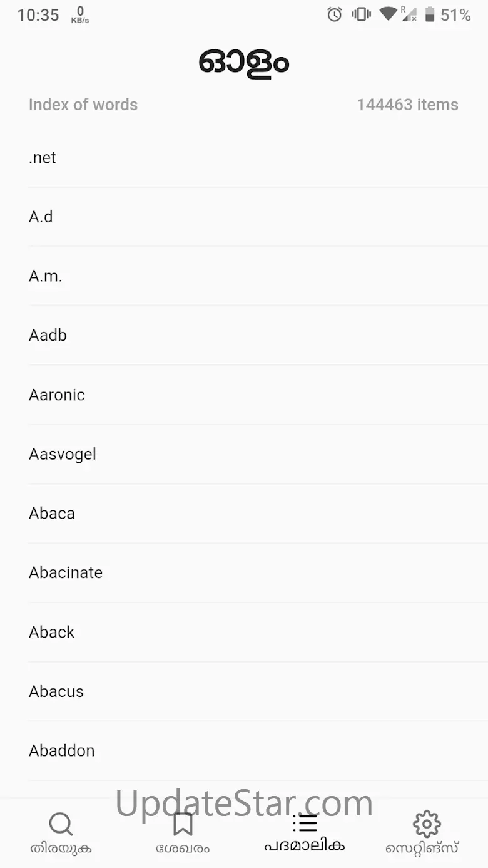
Task: Select the word index list icon
Action: point(305,823)
